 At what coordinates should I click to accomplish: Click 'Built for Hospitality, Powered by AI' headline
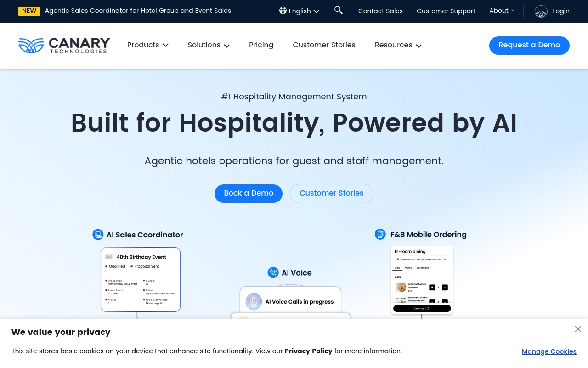(294, 123)
